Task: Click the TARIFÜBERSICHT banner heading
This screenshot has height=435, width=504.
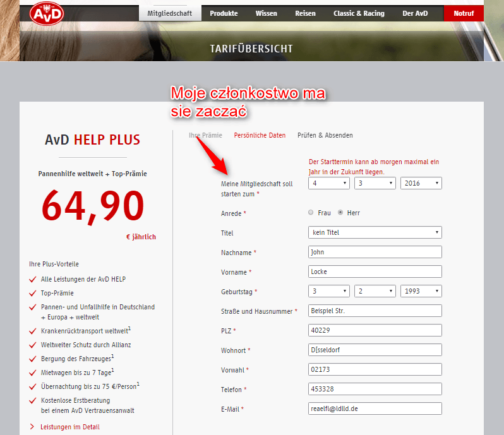Action: pos(251,49)
